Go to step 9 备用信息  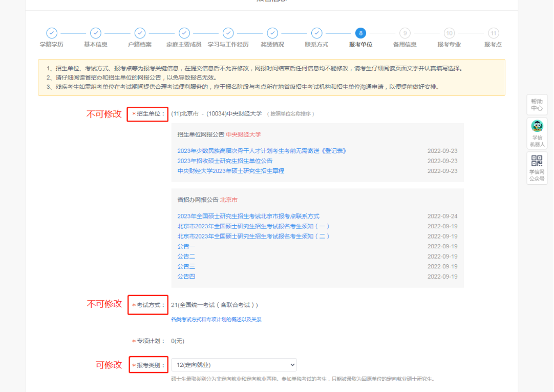tap(405, 33)
